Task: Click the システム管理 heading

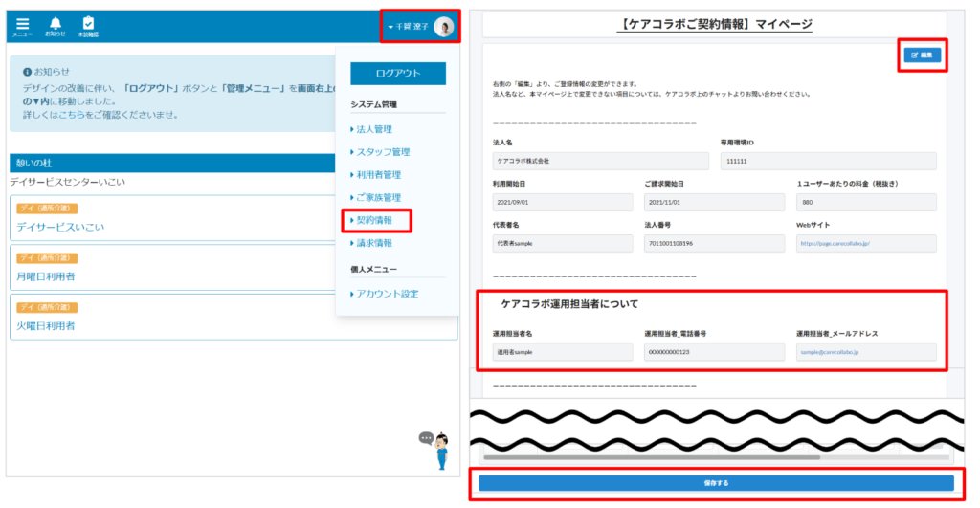Action: pos(374,104)
